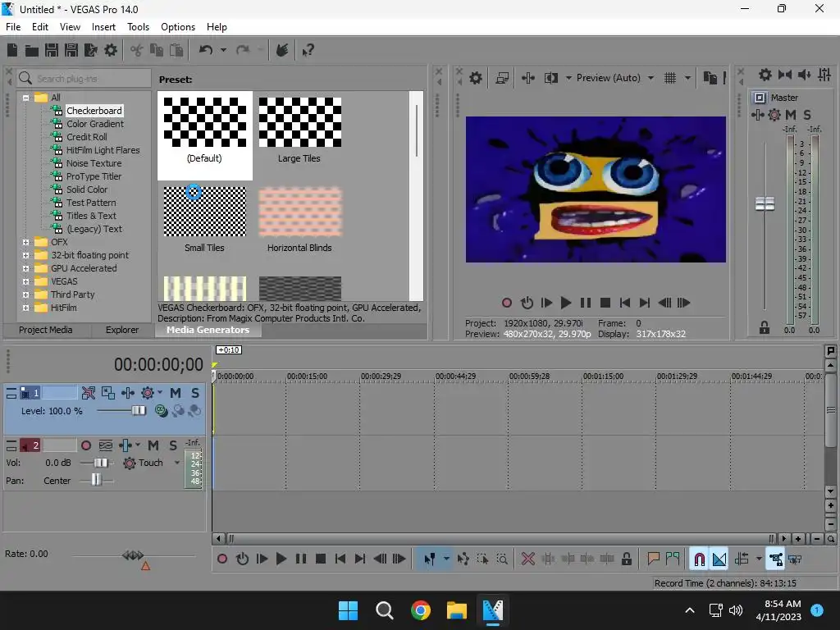840x630 pixels.
Task: Expand the OFX folder
Action: (25, 242)
